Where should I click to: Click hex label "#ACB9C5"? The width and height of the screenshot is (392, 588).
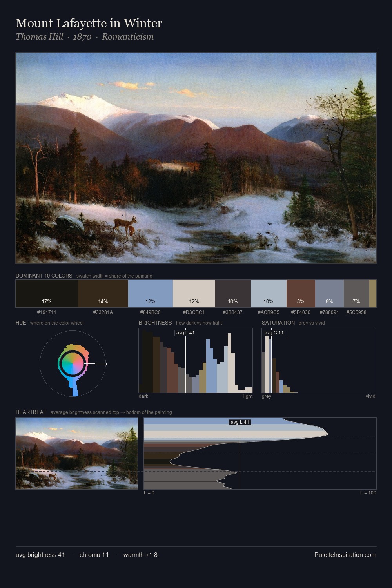pyautogui.click(x=269, y=312)
